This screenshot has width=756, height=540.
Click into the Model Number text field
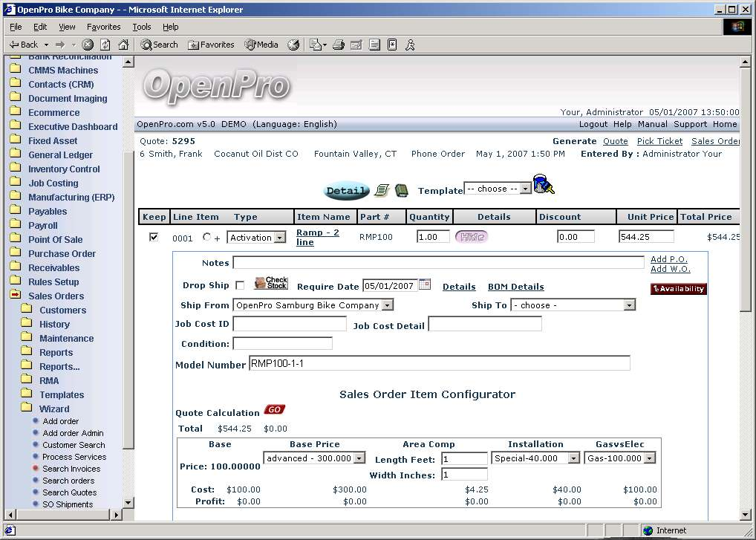tap(439, 364)
